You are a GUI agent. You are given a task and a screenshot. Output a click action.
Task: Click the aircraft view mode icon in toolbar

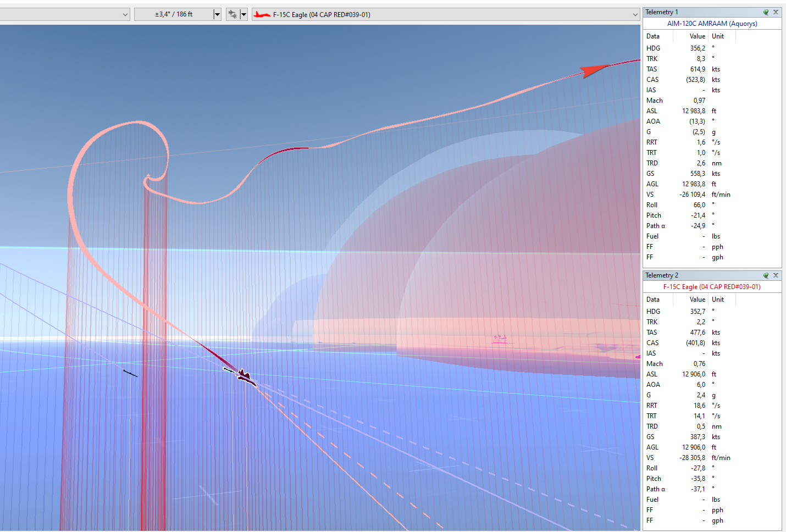tap(233, 14)
